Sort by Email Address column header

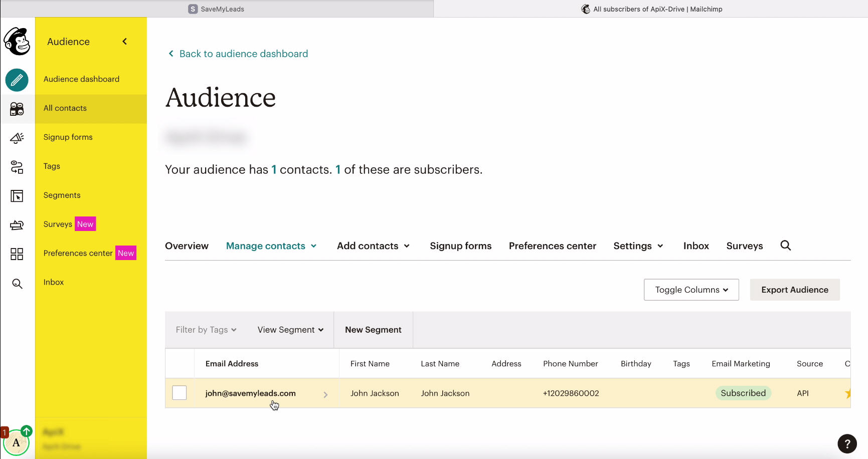pos(232,364)
